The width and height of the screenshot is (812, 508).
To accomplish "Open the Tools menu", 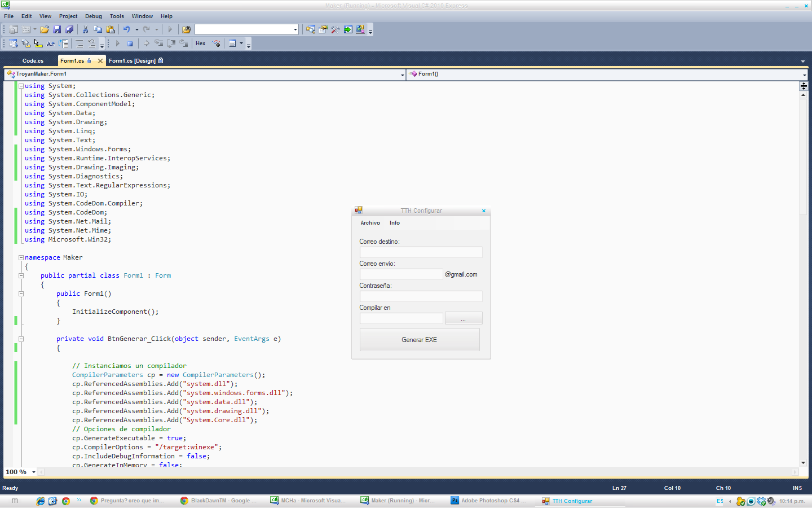I will (117, 16).
